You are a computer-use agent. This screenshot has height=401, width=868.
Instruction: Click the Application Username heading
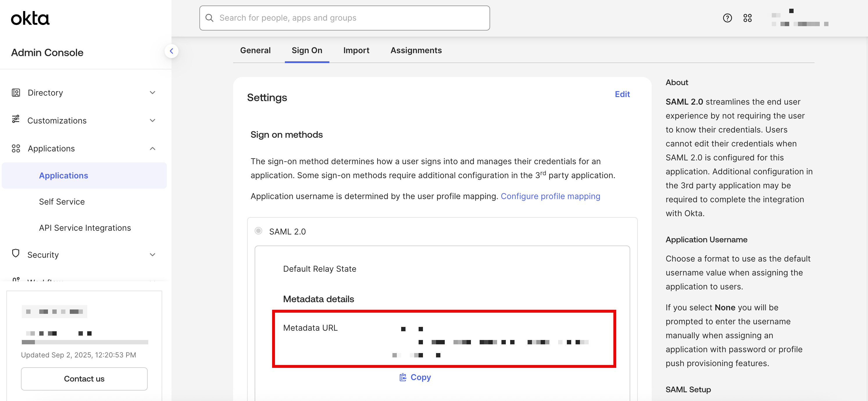click(x=706, y=239)
